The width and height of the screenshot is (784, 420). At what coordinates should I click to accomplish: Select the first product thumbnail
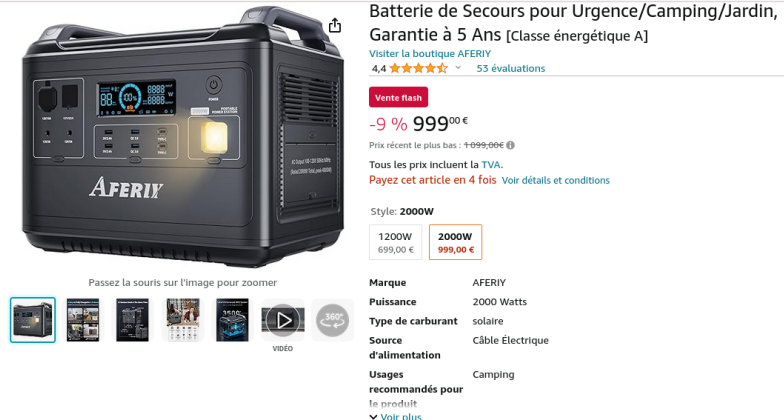[33, 320]
